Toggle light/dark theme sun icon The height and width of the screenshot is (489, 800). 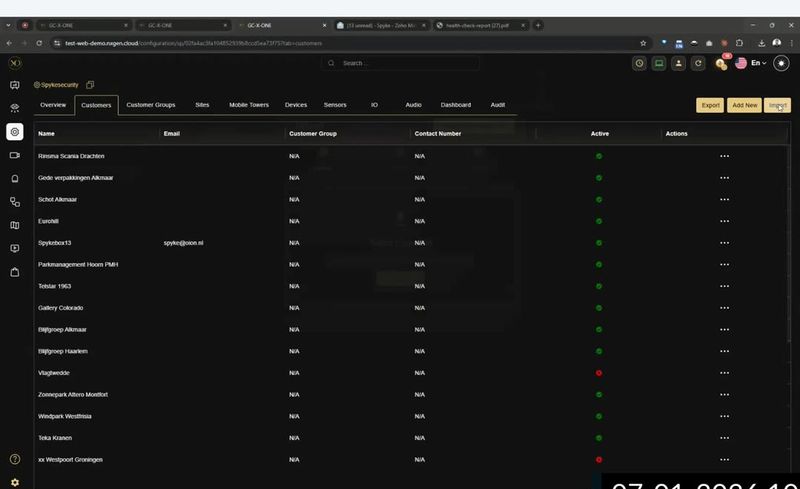(781, 63)
